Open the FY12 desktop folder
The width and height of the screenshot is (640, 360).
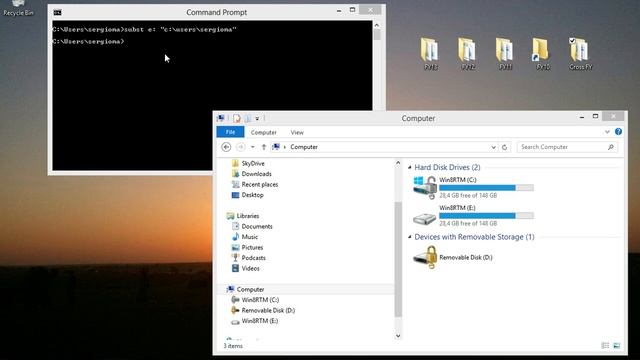[x=467, y=54]
